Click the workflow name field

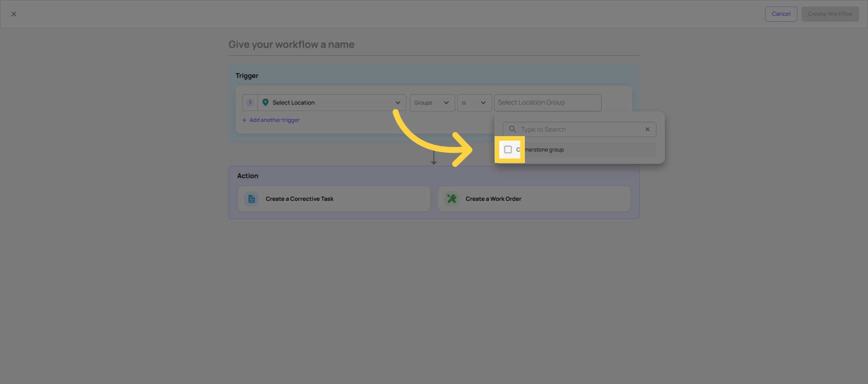pos(434,45)
